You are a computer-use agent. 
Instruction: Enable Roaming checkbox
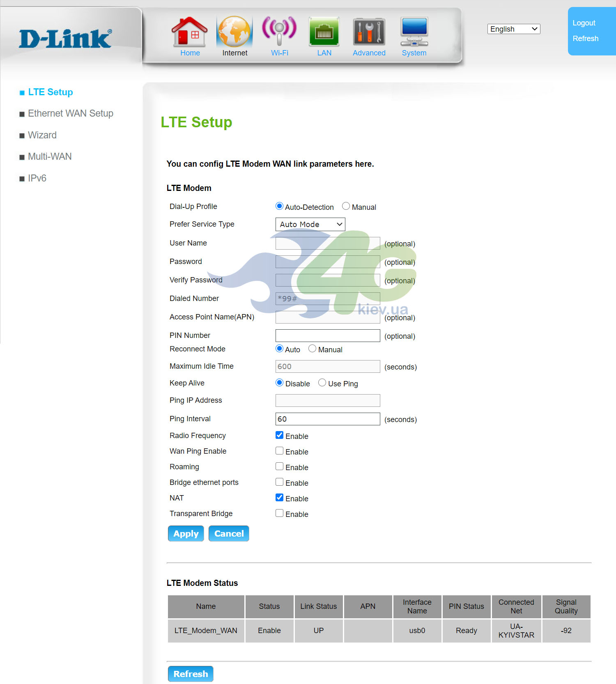tap(279, 466)
